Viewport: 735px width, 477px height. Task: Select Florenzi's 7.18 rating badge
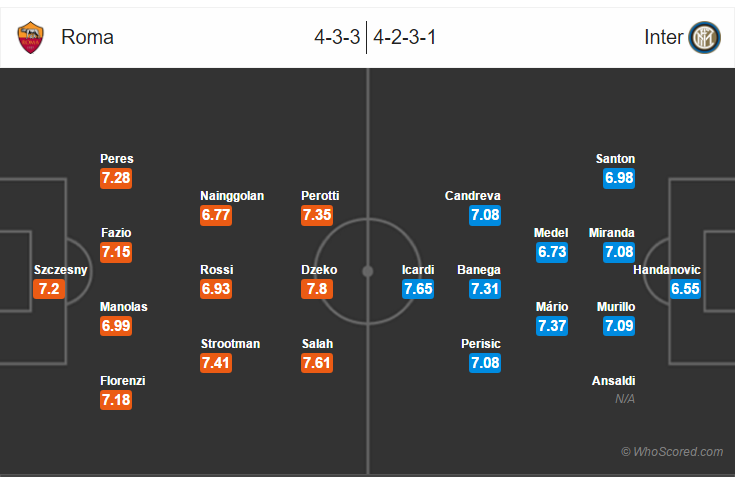[x=116, y=400]
